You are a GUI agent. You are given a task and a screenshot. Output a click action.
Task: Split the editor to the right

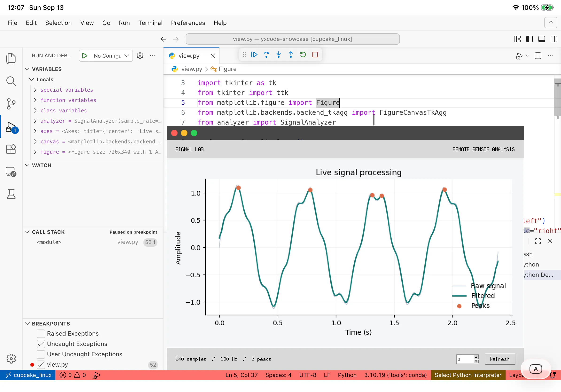(x=538, y=56)
